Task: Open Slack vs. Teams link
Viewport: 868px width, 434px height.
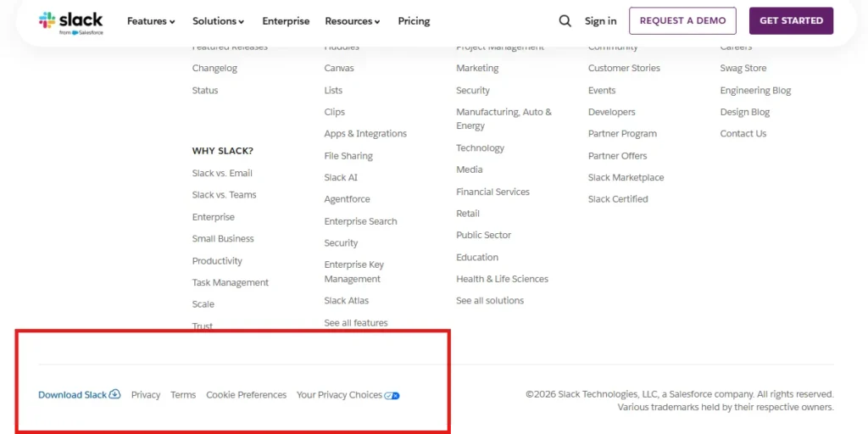Action: [224, 195]
